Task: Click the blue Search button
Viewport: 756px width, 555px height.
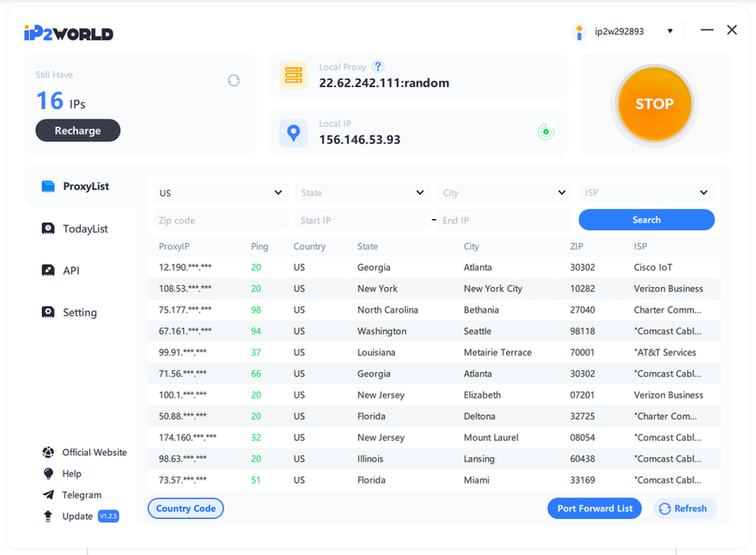Action: coord(646,220)
